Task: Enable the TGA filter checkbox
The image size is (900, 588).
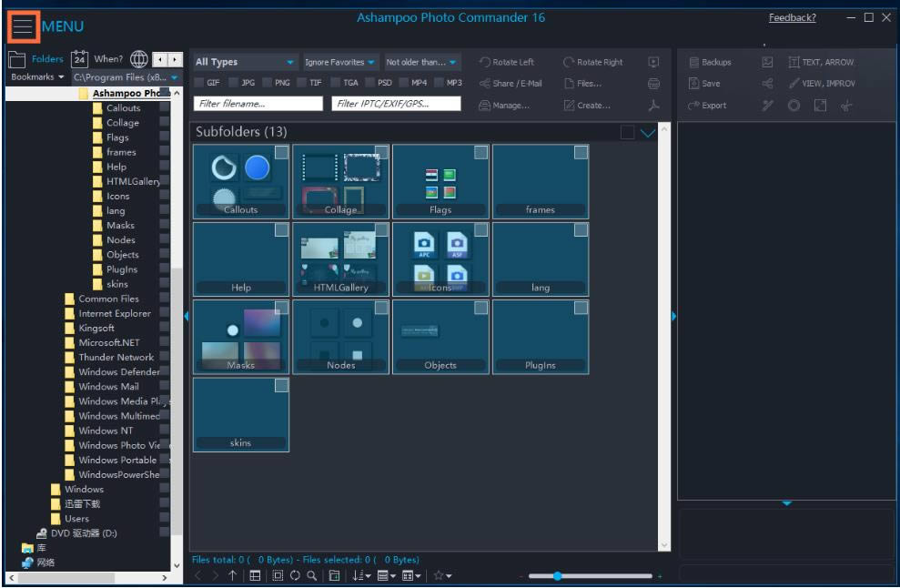Action: point(336,83)
